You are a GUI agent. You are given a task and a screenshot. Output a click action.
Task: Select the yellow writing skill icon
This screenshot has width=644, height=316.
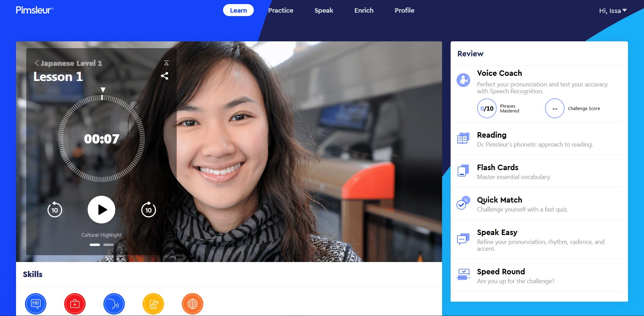(x=153, y=303)
